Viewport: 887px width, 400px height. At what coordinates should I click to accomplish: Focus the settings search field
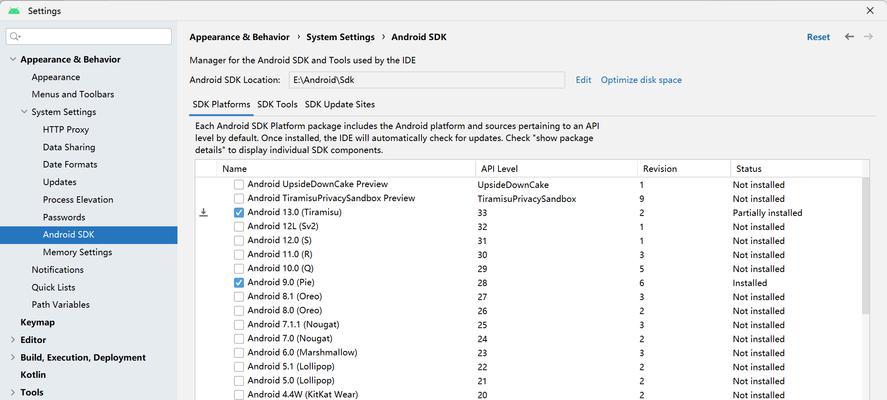89,37
